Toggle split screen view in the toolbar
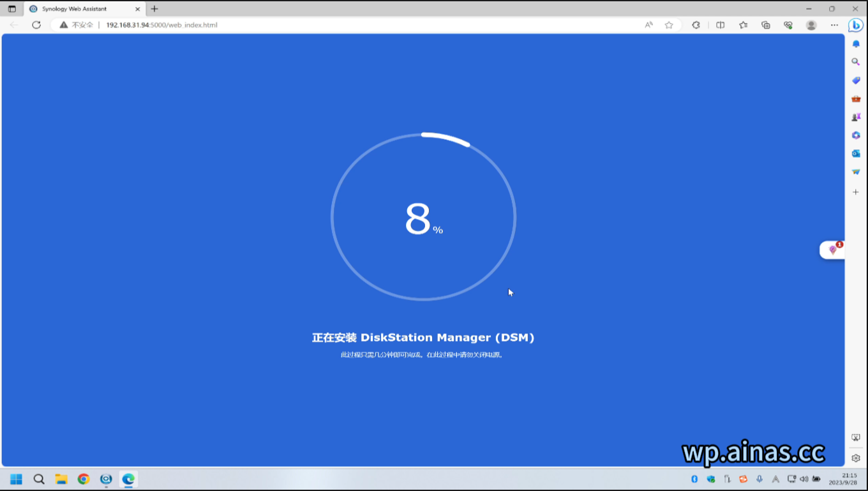 [x=720, y=25]
